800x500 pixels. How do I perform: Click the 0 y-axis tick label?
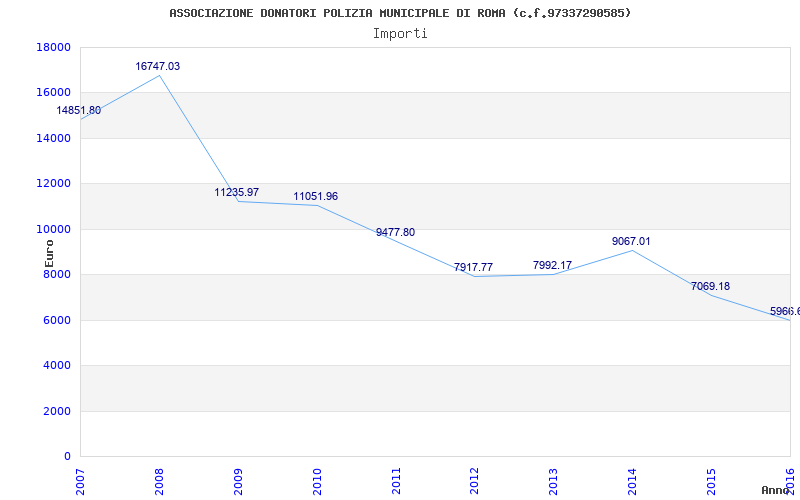68,457
